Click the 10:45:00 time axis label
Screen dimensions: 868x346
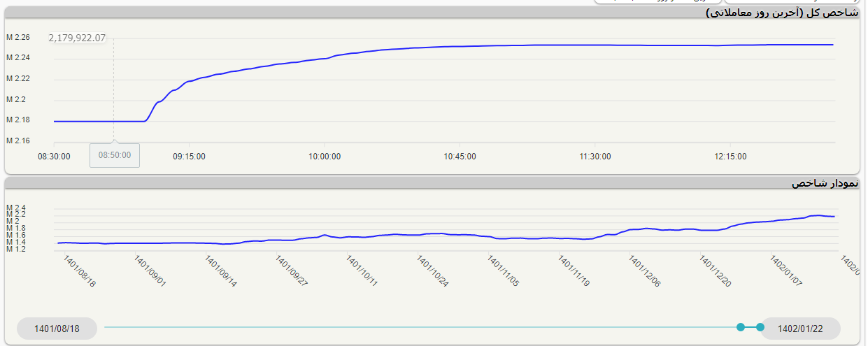click(460, 157)
